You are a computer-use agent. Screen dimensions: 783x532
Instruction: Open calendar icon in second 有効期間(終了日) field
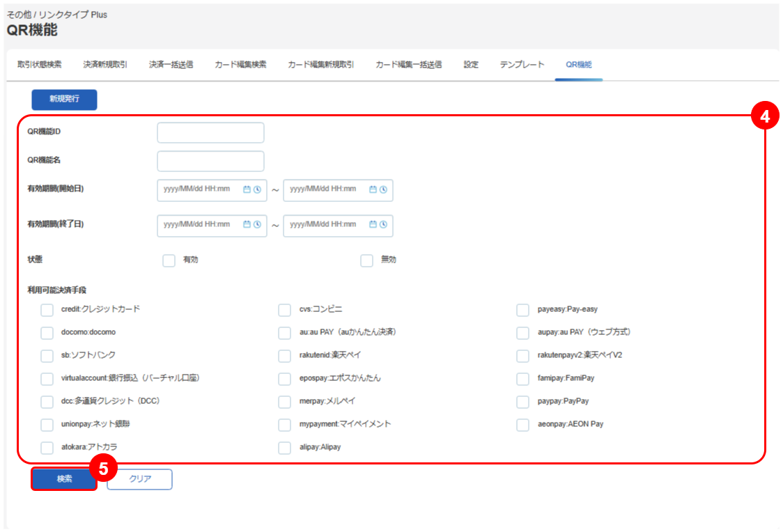coord(373,225)
